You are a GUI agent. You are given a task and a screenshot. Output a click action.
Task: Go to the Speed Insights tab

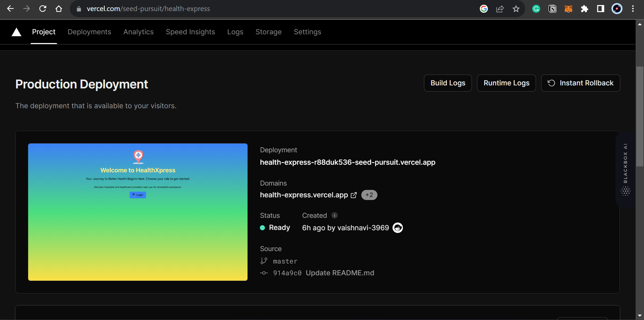[x=190, y=32]
